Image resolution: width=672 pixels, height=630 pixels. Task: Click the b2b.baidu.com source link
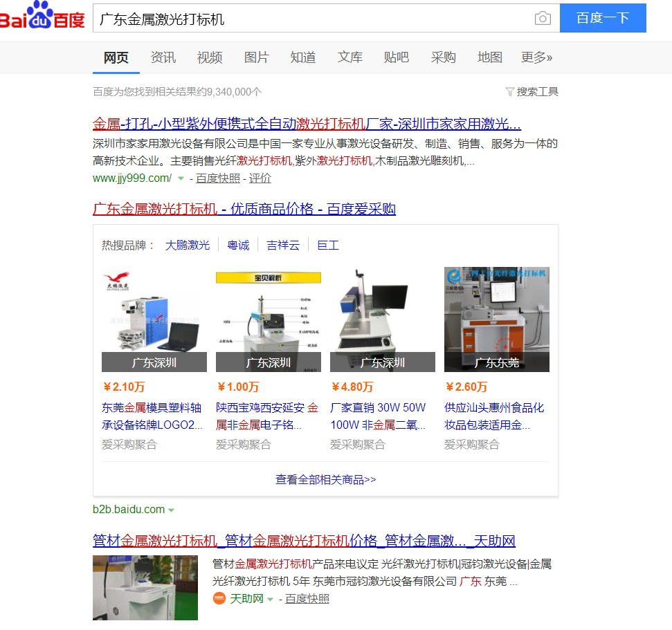click(x=129, y=510)
